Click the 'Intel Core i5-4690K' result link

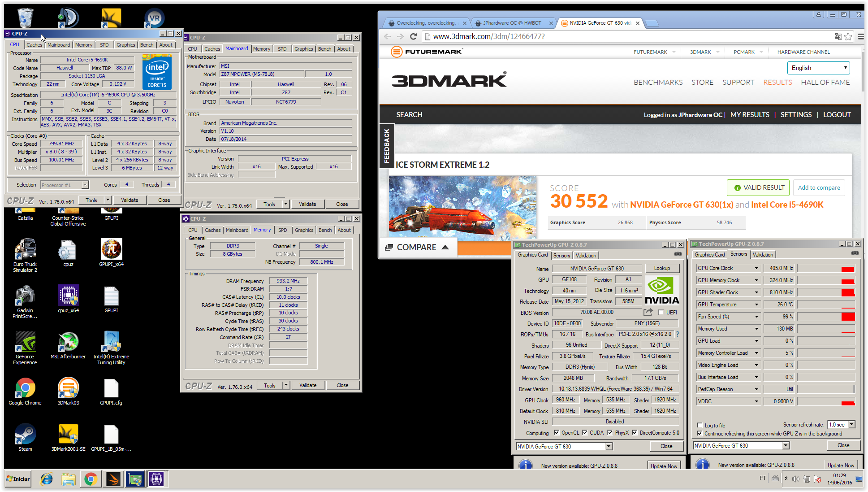tap(787, 205)
